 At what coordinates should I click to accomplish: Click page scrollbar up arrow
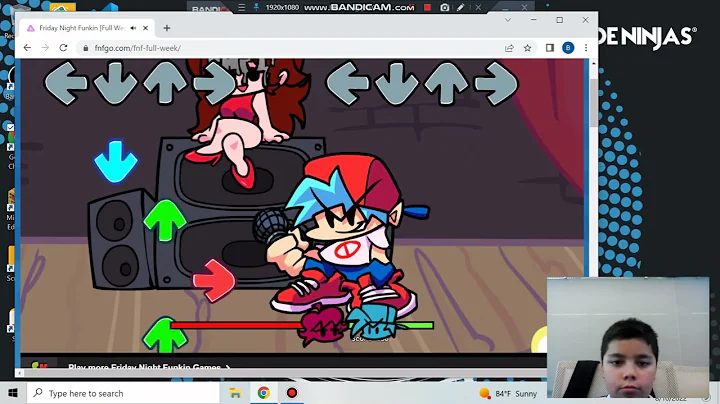[593, 64]
